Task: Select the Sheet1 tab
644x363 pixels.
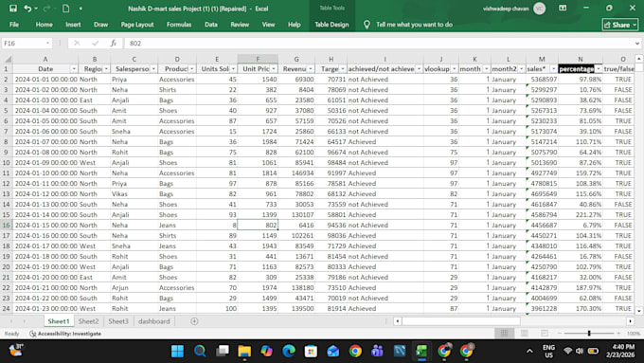Action: [59, 321]
